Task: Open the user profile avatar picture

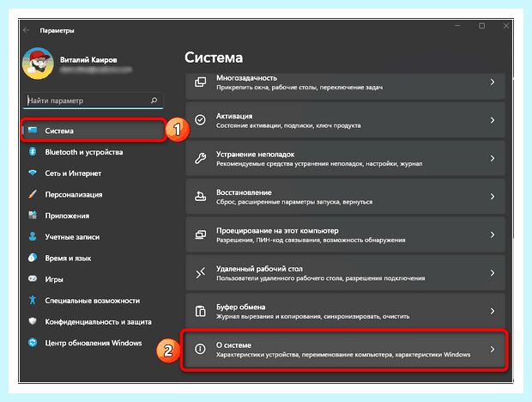Action: 38,64
